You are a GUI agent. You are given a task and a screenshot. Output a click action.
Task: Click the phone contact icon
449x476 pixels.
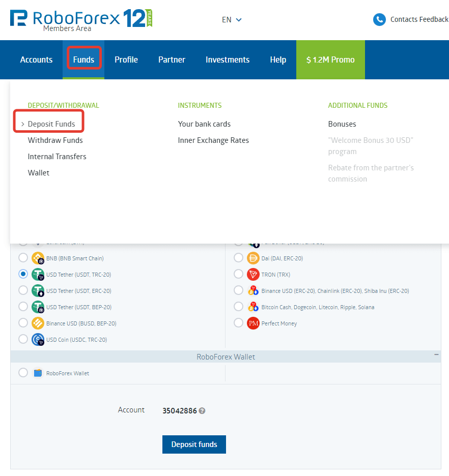point(379,20)
